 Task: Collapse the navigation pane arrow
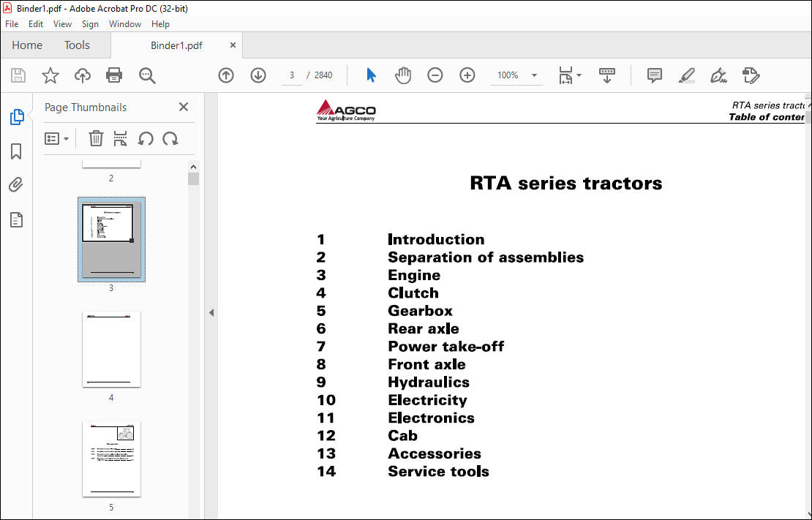pyautogui.click(x=211, y=313)
